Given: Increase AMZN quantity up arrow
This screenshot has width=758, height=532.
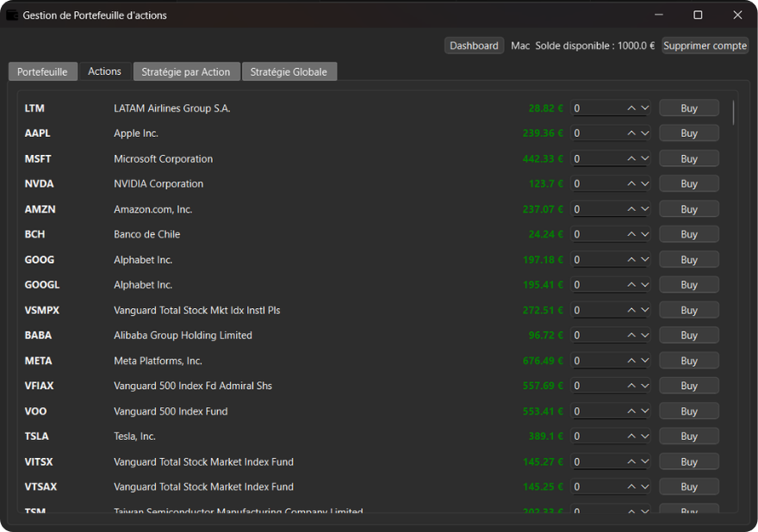Looking at the screenshot, I should 631,209.
